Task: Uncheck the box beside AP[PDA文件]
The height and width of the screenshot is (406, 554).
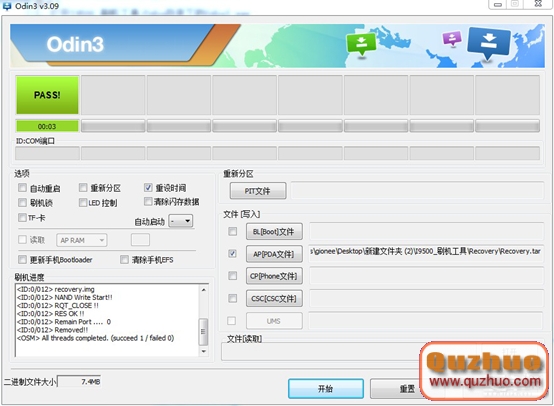Action: click(x=232, y=253)
